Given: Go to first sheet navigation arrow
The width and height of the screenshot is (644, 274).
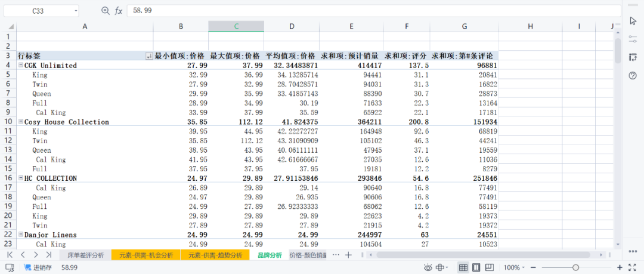Looking at the screenshot, I should point(10,255).
